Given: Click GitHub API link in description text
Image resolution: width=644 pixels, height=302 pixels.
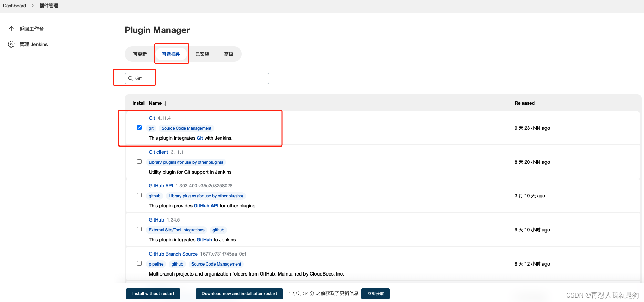Looking at the screenshot, I should [x=206, y=206].
